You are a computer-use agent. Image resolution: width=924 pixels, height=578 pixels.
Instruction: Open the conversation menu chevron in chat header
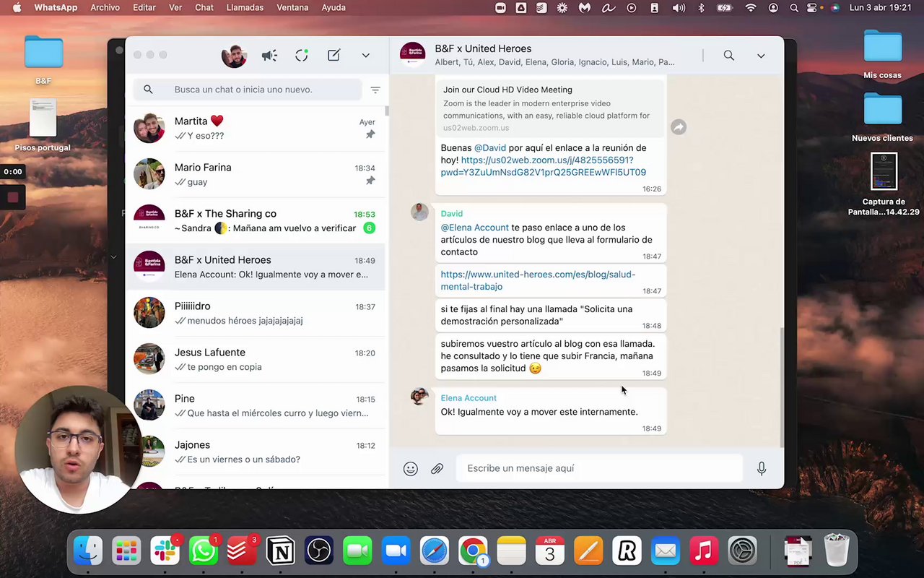click(x=761, y=56)
